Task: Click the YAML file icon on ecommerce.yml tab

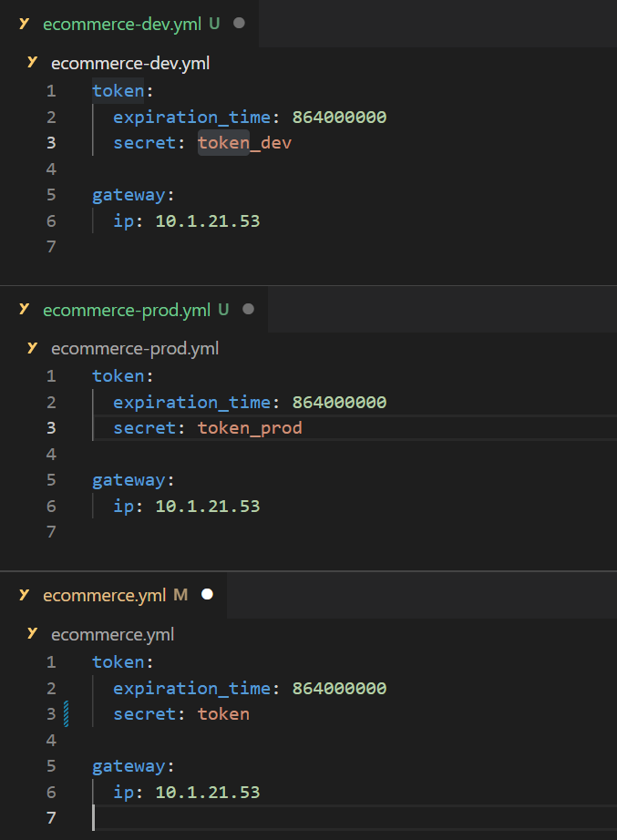Action: [24, 595]
